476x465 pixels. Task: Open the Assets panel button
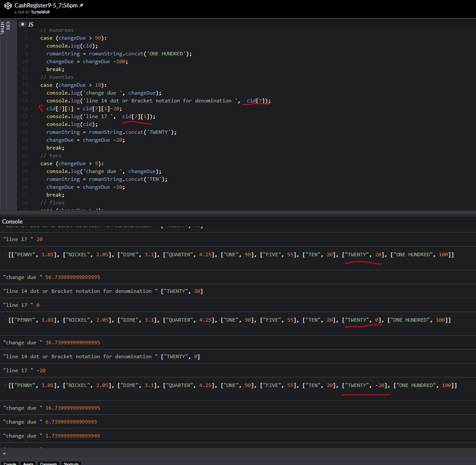28,464
